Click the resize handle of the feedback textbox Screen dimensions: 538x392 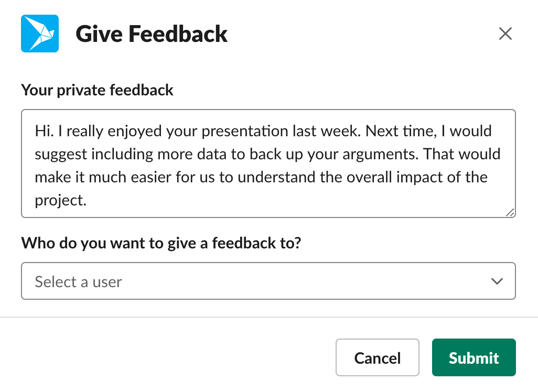(x=510, y=213)
